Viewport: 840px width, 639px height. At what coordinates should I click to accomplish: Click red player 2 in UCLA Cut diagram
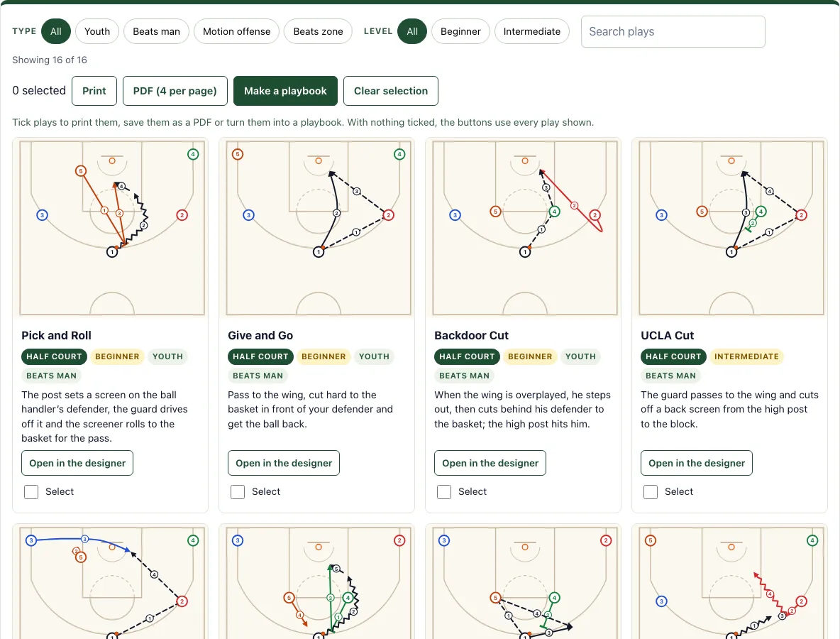802,215
